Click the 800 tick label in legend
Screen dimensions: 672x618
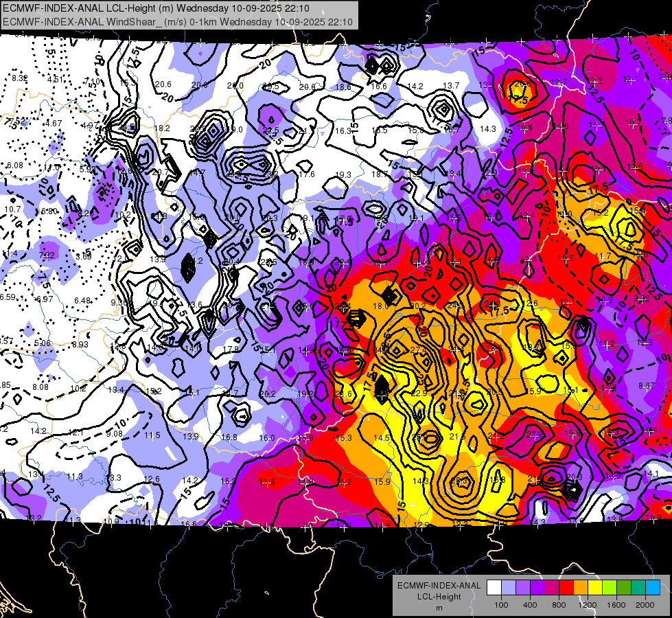click(x=559, y=605)
